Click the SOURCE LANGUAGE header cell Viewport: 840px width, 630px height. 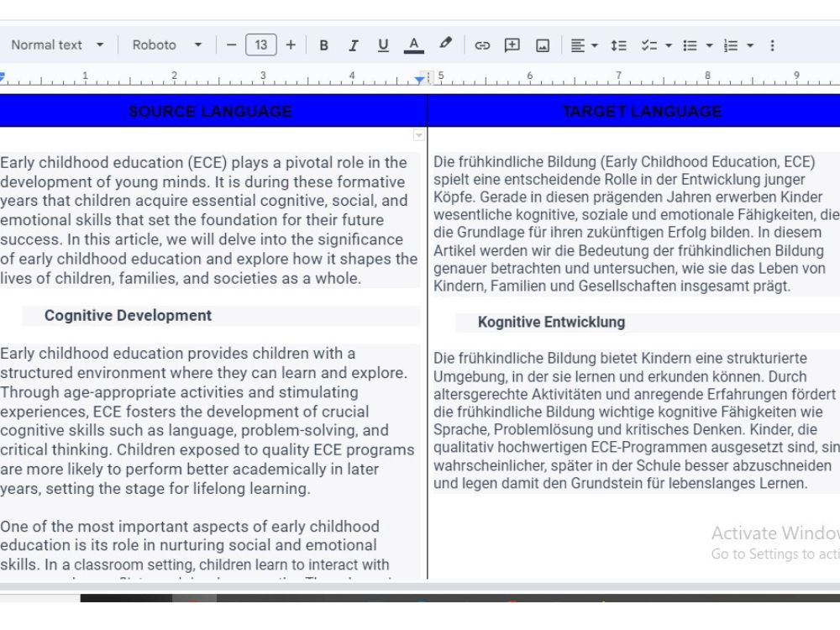[x=213, y=111]
